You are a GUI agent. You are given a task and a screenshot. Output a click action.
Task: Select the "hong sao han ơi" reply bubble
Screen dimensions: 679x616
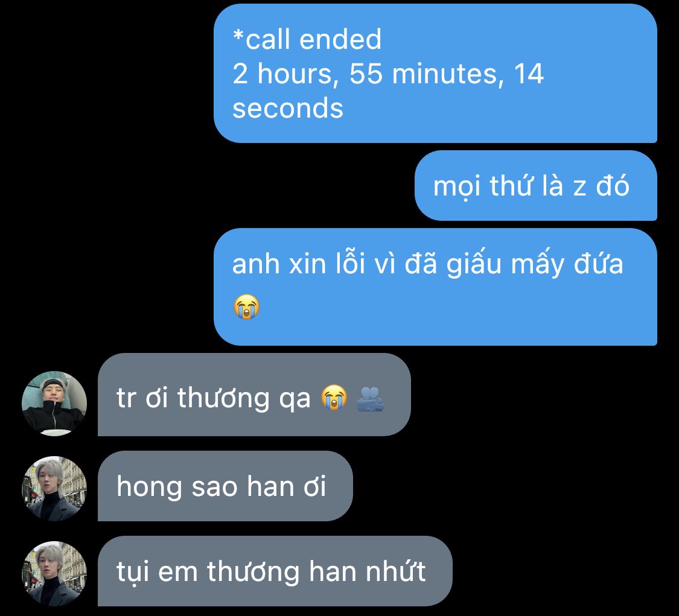225,486
